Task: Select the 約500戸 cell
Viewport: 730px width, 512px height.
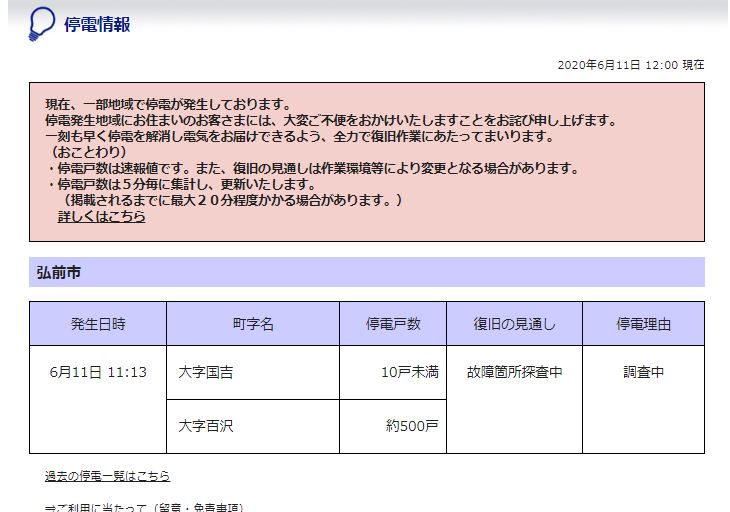Action: pos(393,426)
